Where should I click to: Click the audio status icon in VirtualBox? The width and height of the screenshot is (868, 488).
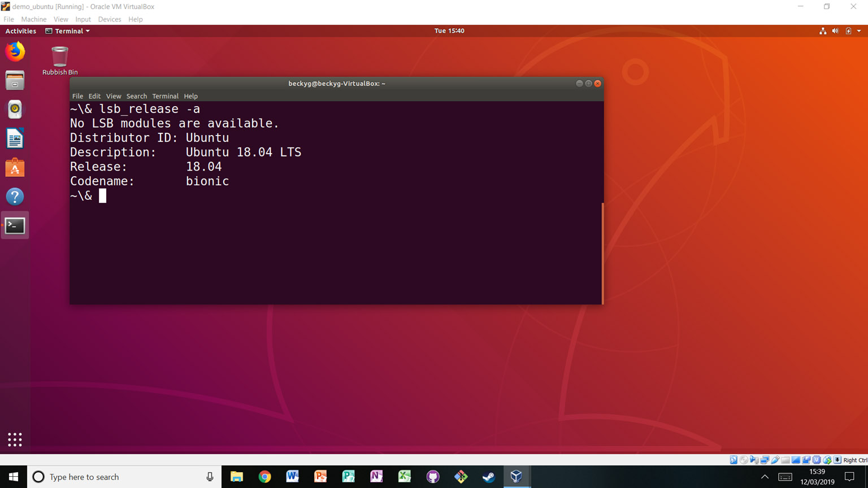coord(754,460)
